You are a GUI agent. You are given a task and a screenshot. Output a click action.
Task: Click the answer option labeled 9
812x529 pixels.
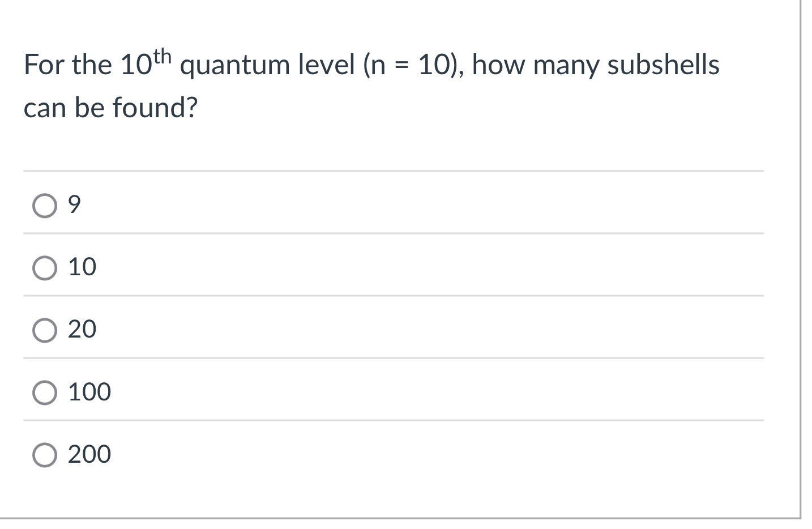(74, 204)
